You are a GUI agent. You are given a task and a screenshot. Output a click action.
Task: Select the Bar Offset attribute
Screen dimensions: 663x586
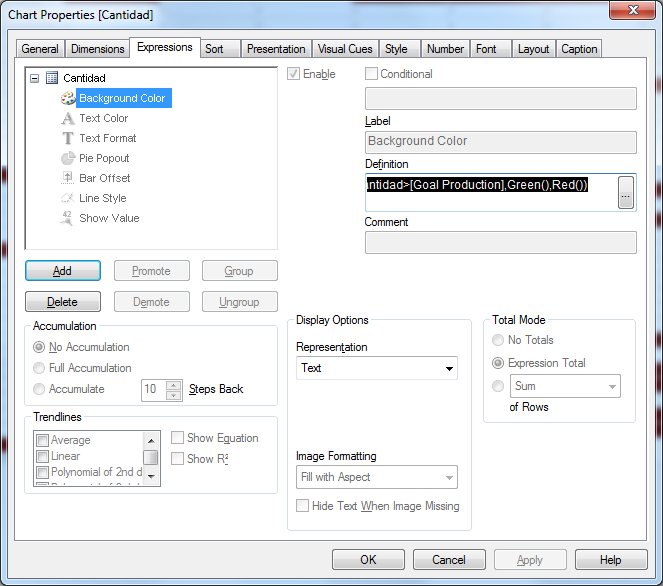click(x=104, y=178)
